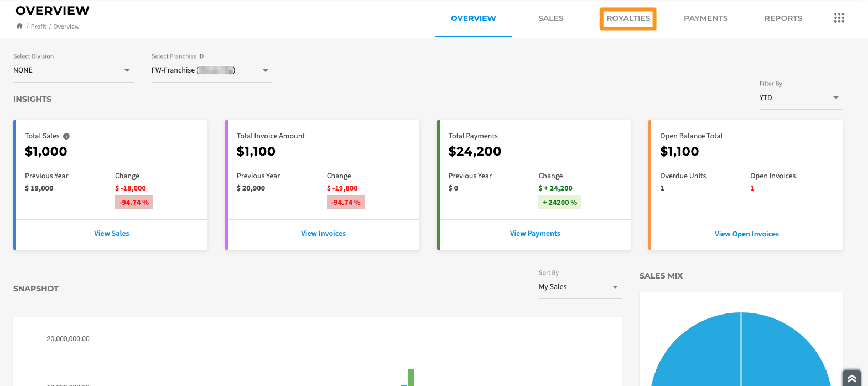
Task: Click the View Sales link
Action: (112, 234)
